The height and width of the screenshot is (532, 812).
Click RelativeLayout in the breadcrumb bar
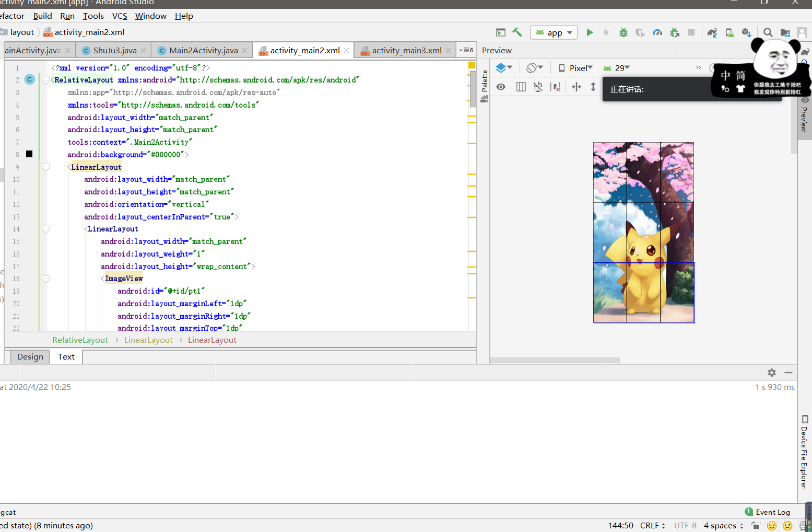[x=80, y=340]
